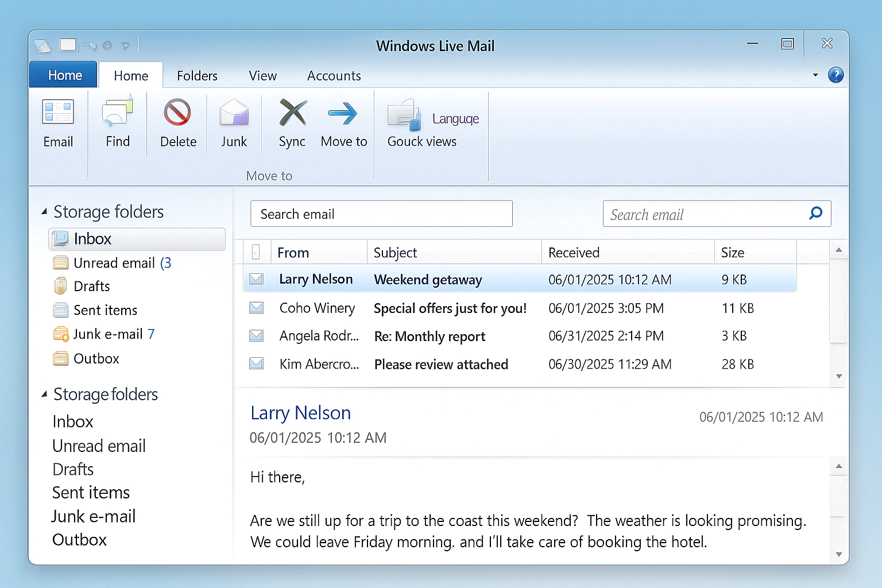Click the left Search email field
The image size is (882, 588).
(x=381, y=214)
